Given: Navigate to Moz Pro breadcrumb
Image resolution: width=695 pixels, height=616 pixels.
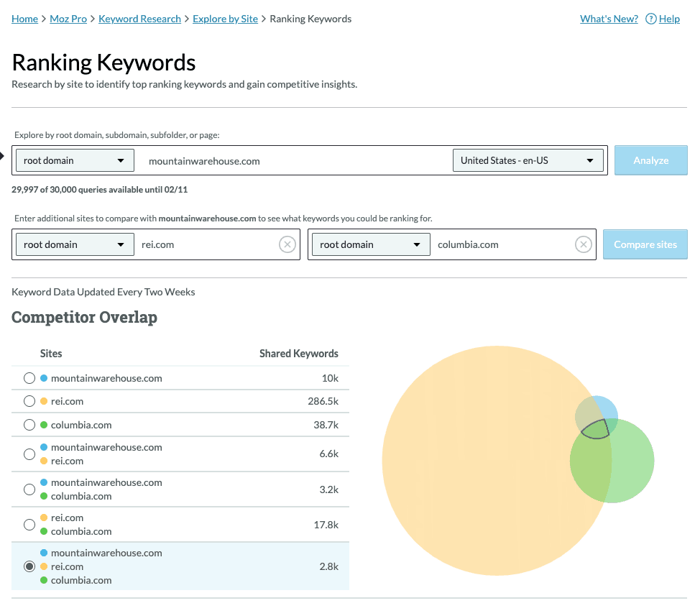Looking at the screenshot, I should (68, 19).
